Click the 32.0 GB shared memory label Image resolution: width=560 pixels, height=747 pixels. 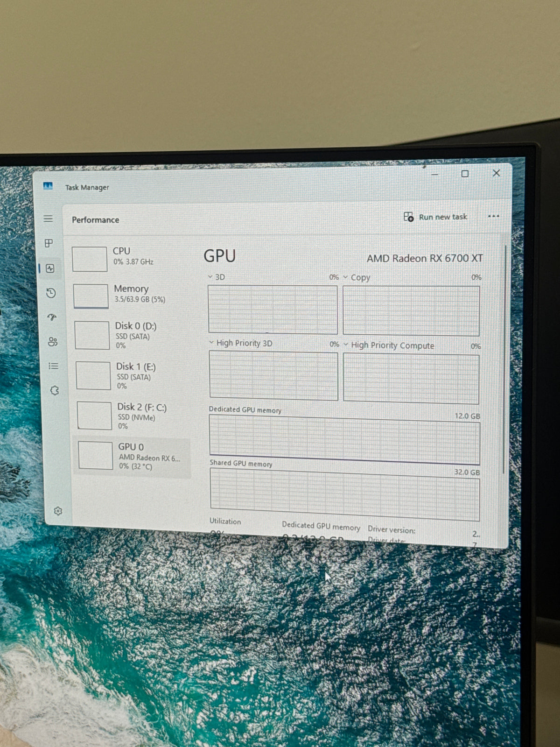pos(467,472)
